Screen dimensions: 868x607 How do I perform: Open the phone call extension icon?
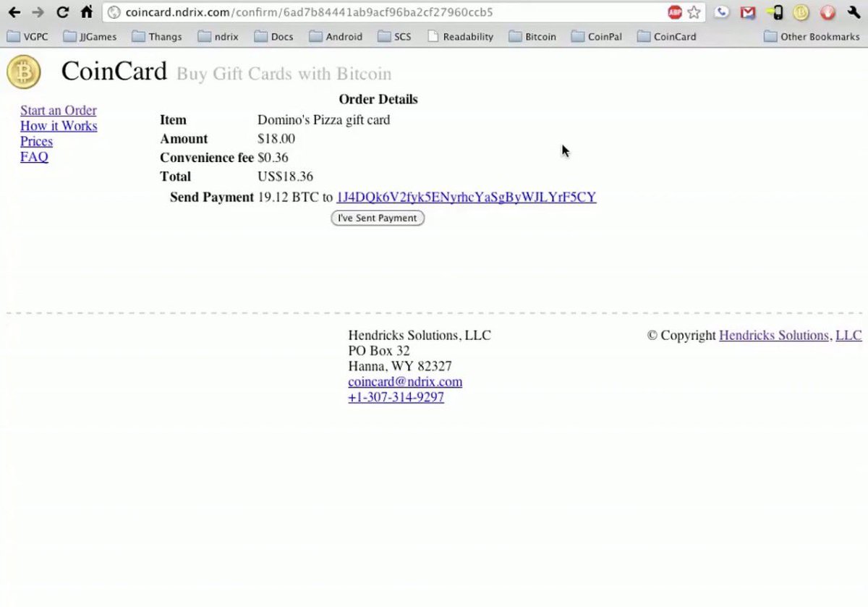[721, 12]
